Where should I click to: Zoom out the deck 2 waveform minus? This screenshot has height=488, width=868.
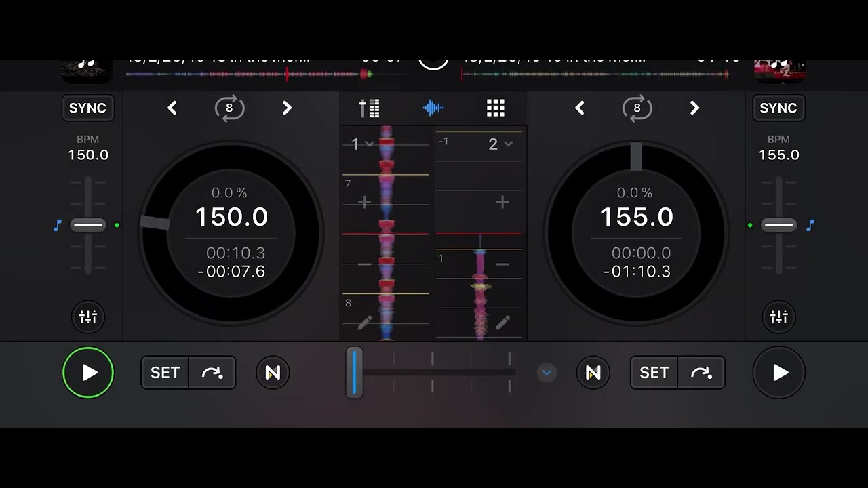point(502,264)
